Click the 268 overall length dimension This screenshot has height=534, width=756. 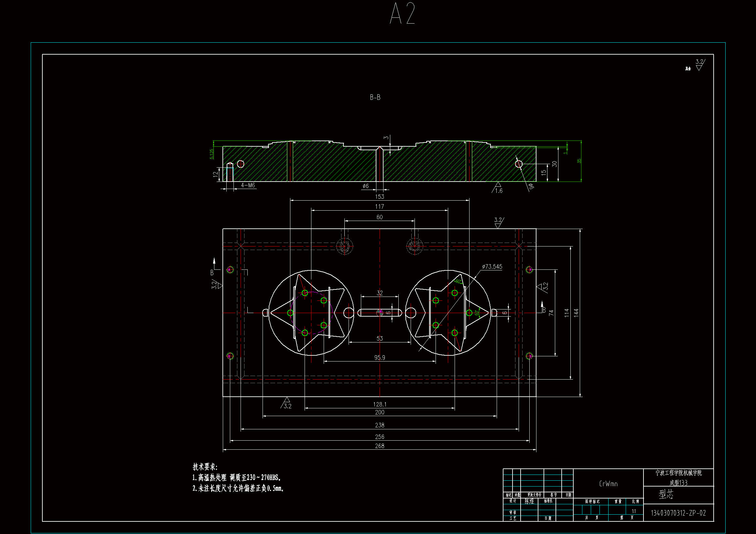[x=379, y=446]
